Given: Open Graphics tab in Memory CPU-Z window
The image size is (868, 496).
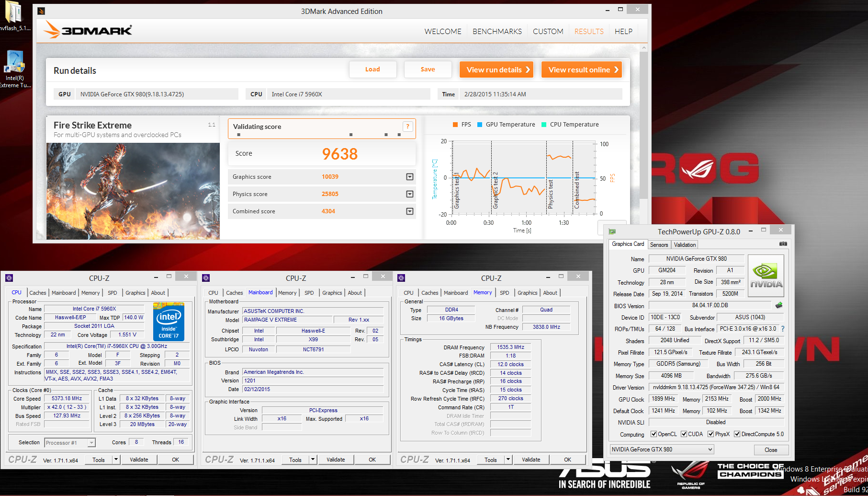Looking at the screenshot, I should 527,293.
